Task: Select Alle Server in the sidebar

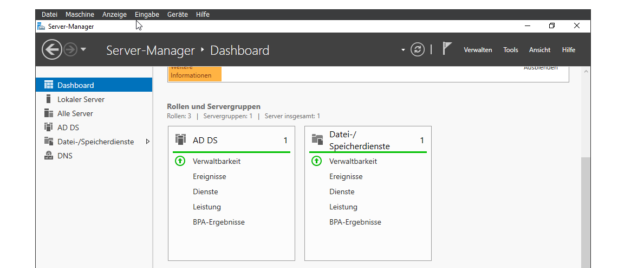Action: point(94,113)
